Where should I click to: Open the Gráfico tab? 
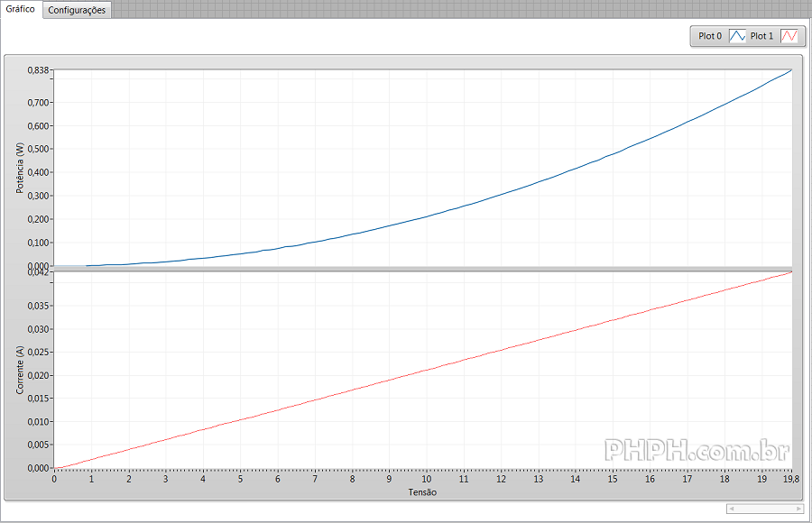coord(21,9)
